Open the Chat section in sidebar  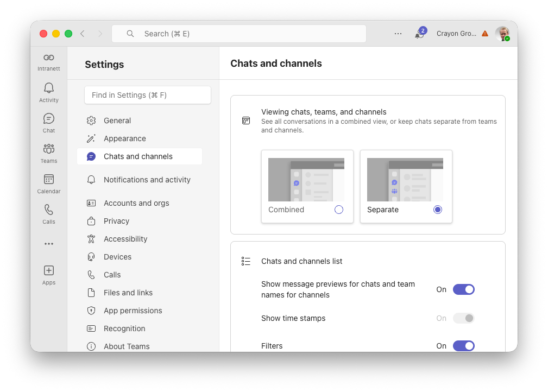tap(49, 122)
